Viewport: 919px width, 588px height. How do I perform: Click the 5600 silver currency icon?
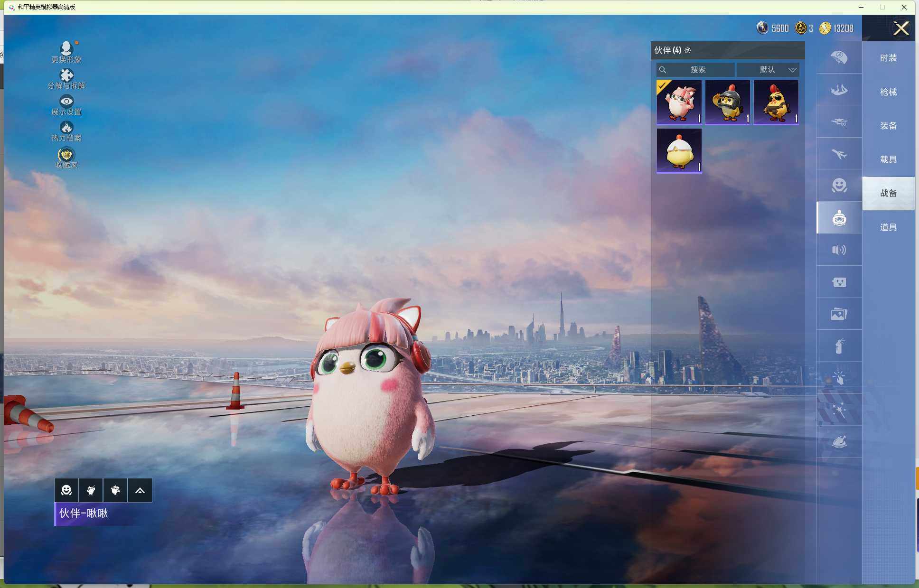point(762,28)
